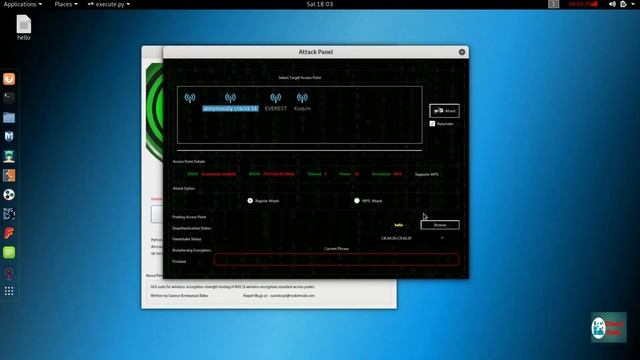Show all applications grid

(9, 291)
